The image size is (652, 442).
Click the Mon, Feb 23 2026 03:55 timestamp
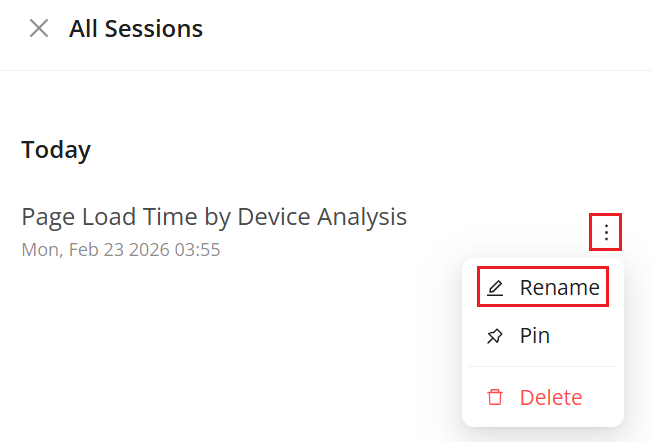pos(121,249)
